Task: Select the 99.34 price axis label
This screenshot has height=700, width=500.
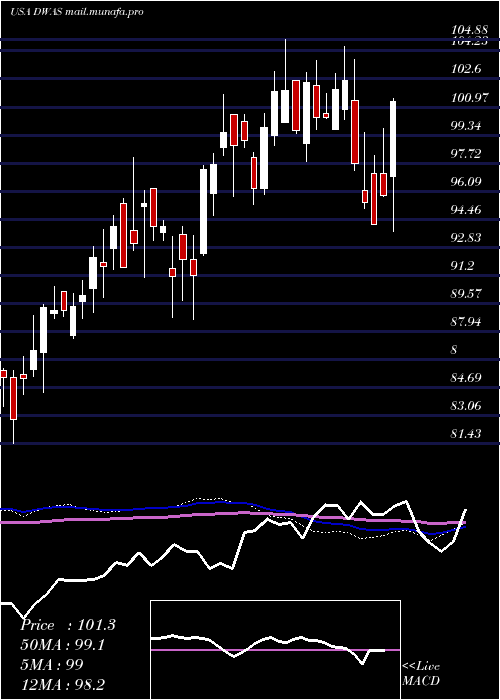Action: coord(467,125)
